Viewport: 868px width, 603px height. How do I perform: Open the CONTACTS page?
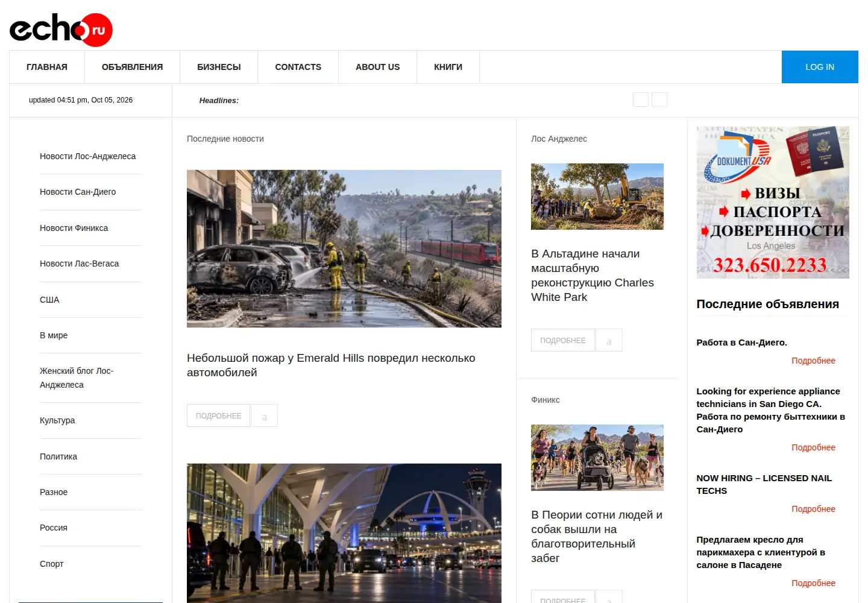click(x=298, y=67)
